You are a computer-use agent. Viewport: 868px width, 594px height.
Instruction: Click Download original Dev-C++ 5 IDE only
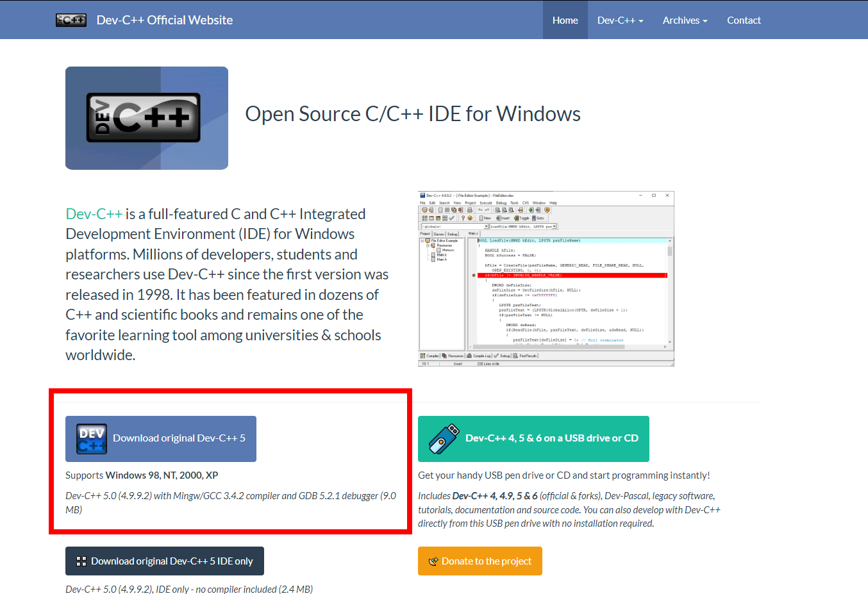(x=165, y=561)
